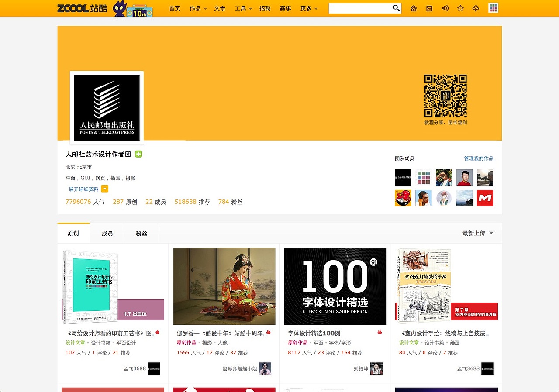Open team member with ramen bowl avatar
Viewport: 559px width, 392px height.
coord(403,198)
